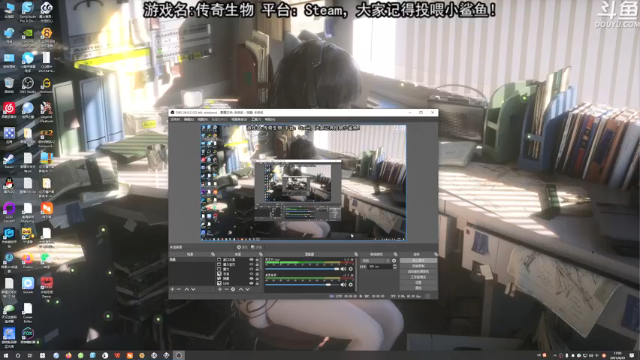Open the scene transition type dropdown
640x360 pixels.
(x=375, y=260)
